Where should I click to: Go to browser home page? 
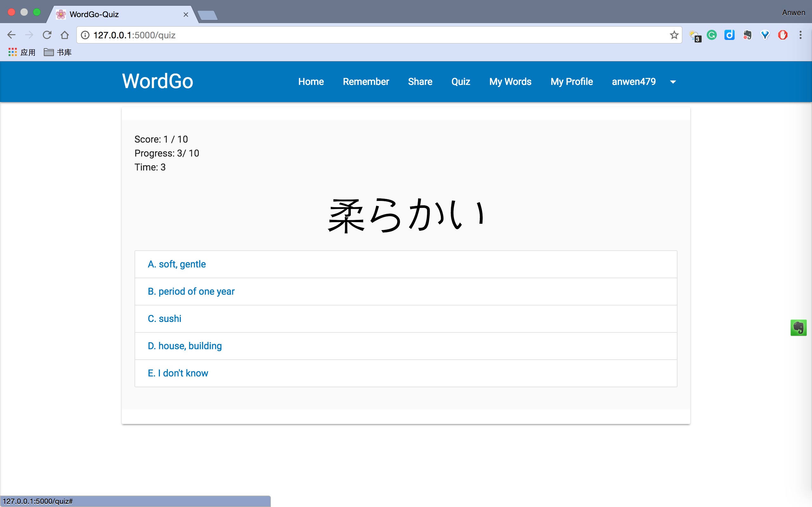(65, 35)
